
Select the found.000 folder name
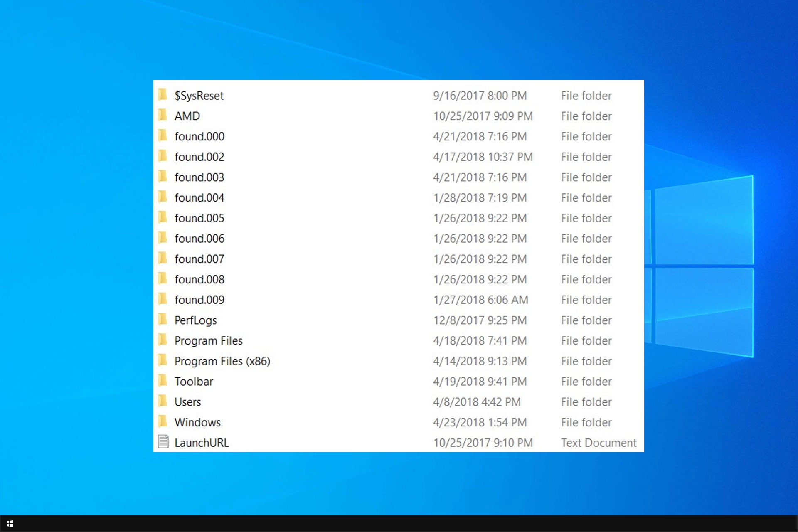click(x=199, y=136)
